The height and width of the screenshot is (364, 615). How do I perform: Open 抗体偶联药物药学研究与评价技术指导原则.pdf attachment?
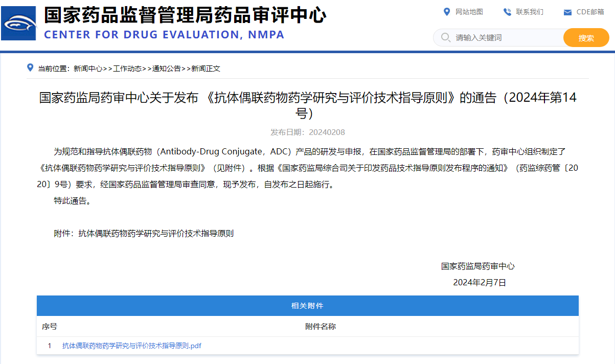(131, 346)
